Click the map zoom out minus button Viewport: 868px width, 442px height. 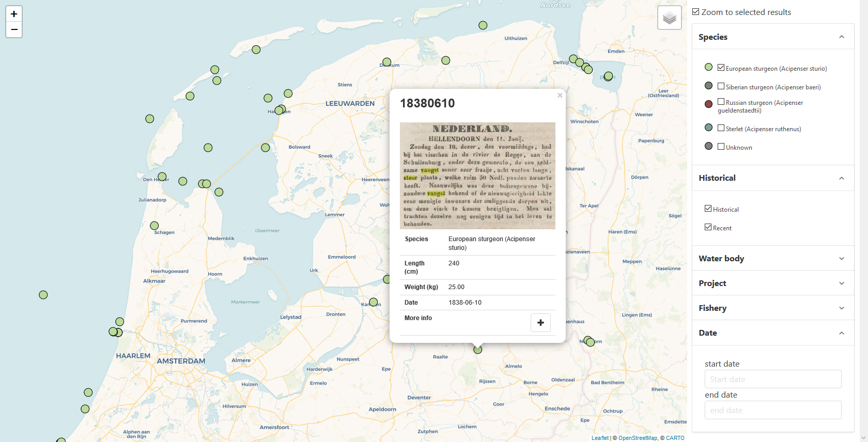click(x=14, y=30)
